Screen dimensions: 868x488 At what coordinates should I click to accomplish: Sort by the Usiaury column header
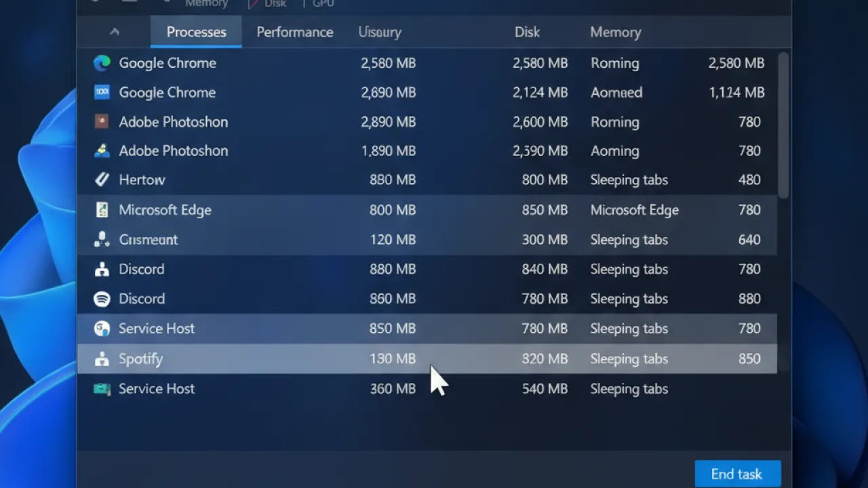pyautogui.click(x=380, y=32)
